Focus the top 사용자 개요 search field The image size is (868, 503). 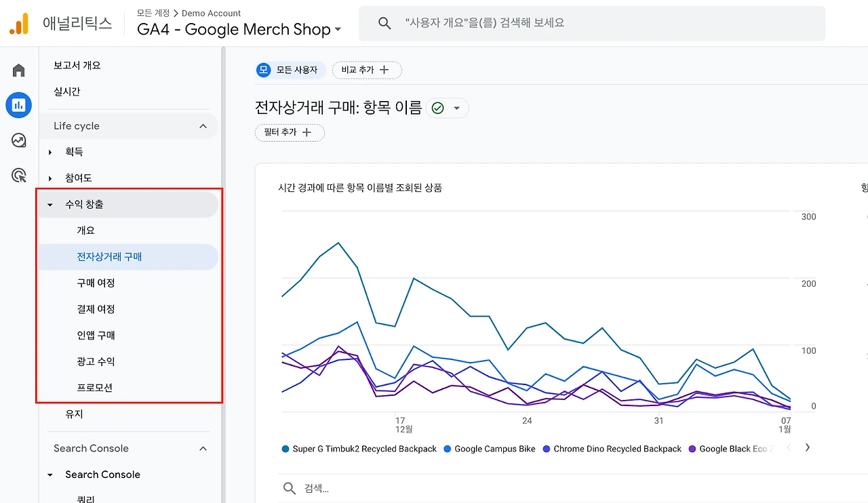click(592, 23)
